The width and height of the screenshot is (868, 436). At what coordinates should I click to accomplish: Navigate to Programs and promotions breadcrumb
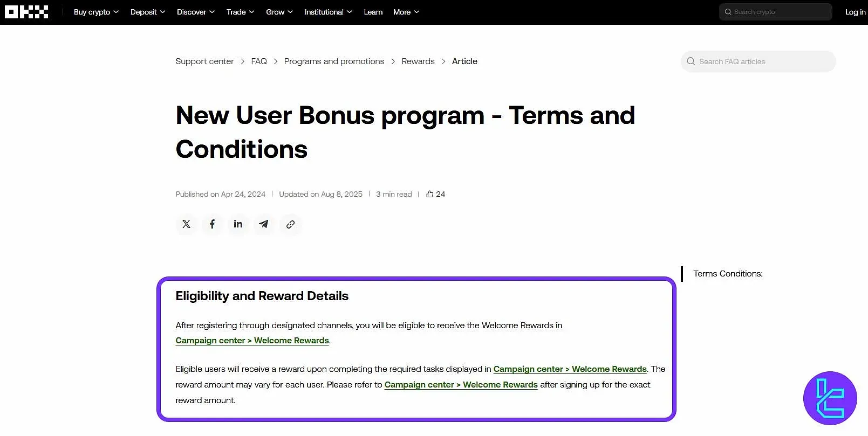[334, 61]
